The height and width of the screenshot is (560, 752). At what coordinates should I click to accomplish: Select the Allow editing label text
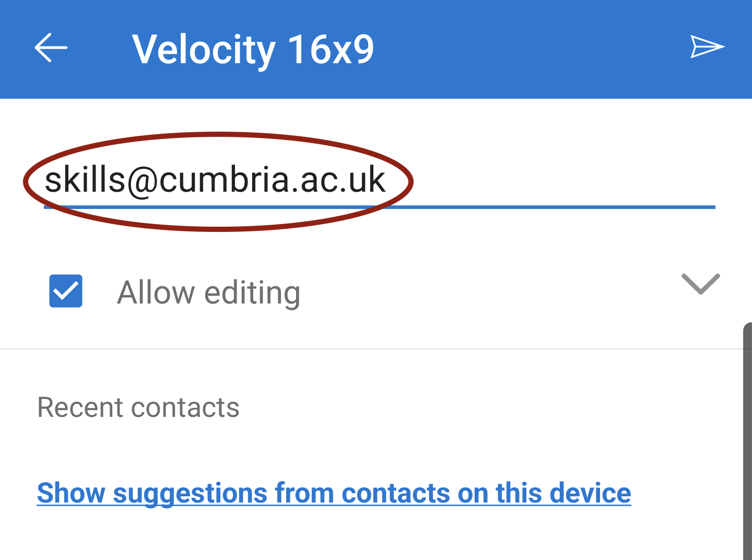click(208, 292)
